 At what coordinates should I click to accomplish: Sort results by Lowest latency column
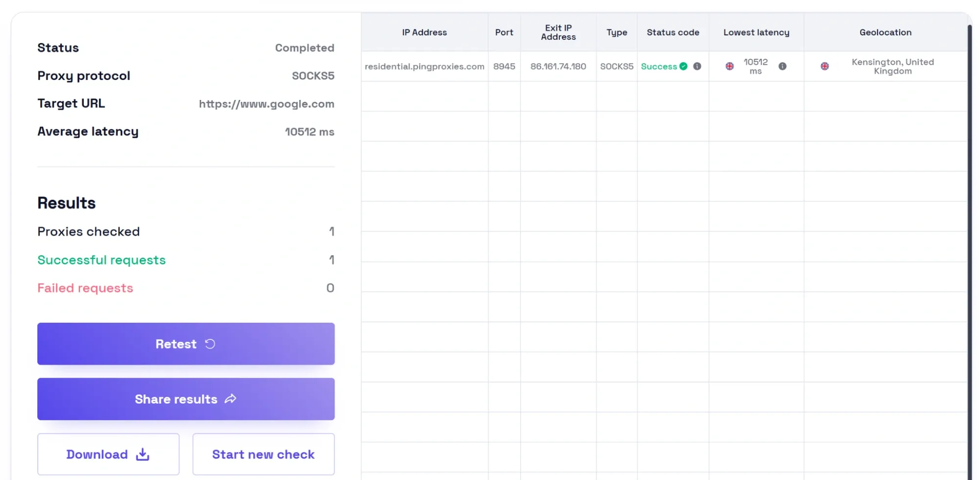coord(756,32)
